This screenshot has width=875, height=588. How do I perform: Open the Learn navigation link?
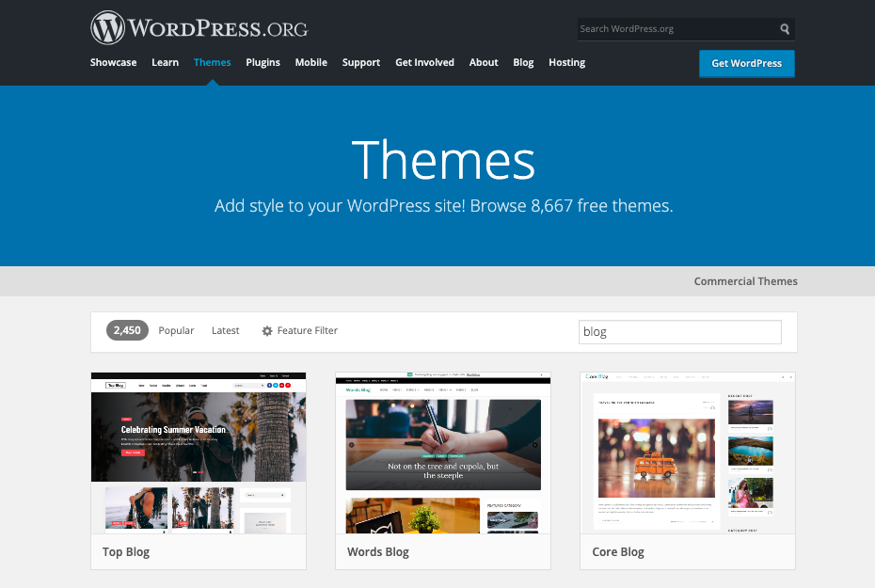(x=165, y=63)
